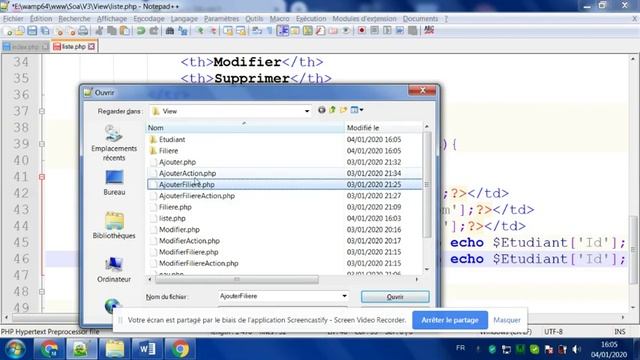Click the Cut scissors toolbar icon
Viewport: 640px width, 360px height.
click(99, 31)
